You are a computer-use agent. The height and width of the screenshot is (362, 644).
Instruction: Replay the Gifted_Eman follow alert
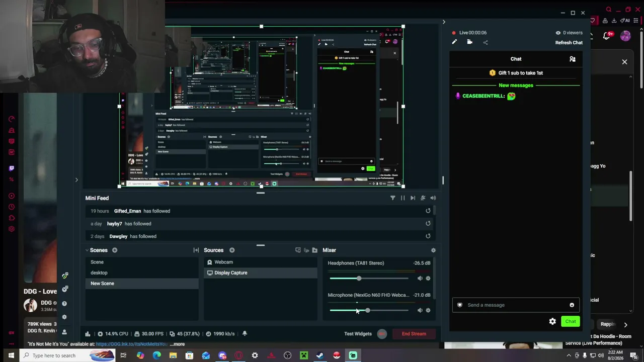click(x=428, y=211)
